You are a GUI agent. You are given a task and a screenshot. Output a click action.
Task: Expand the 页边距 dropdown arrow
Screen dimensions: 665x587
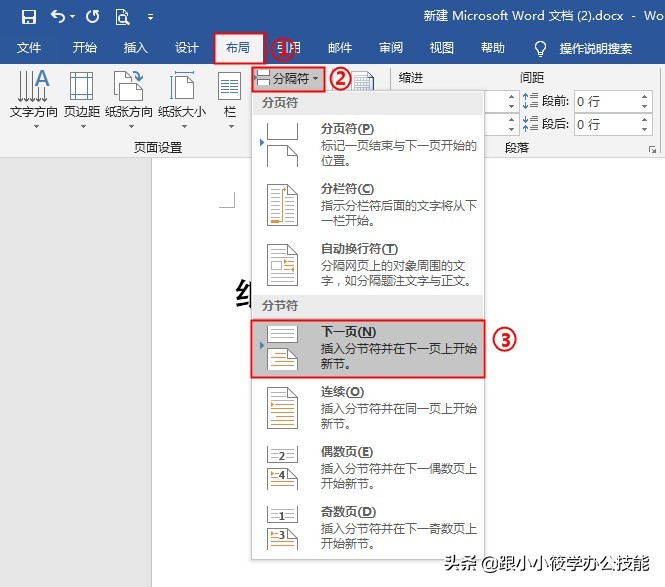(x=83, y=126)
